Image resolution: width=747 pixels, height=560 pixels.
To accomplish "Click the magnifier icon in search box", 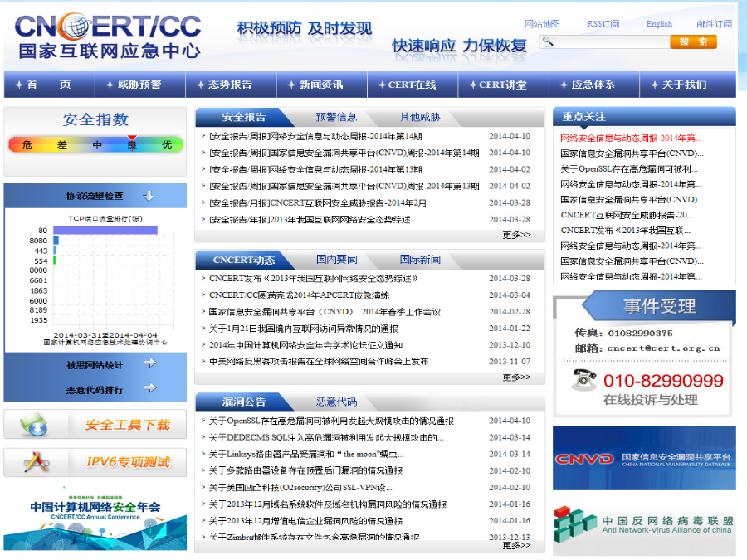I will tap(548, 41).
